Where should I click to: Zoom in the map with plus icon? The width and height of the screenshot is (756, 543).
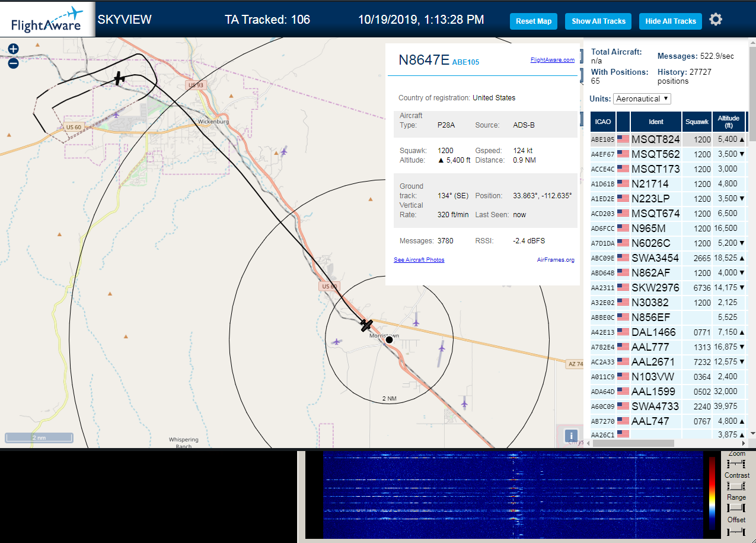coord(13,49)
